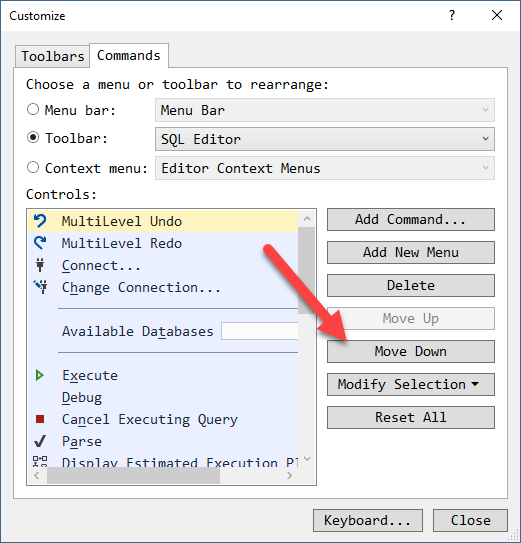Click the Change Connection icon
This screenshot has width=521, height=543.
coord(41,287)
